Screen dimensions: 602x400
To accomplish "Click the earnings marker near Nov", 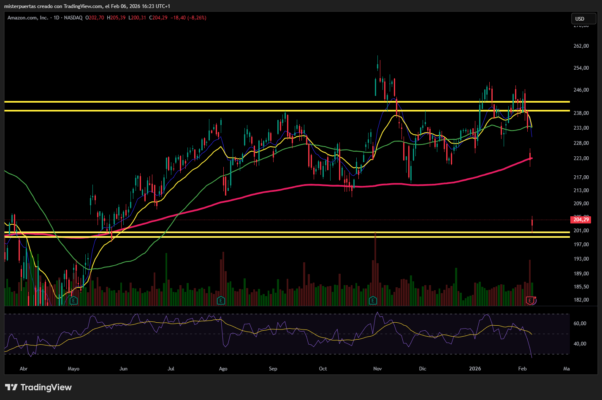I will [x=373, y=299].
